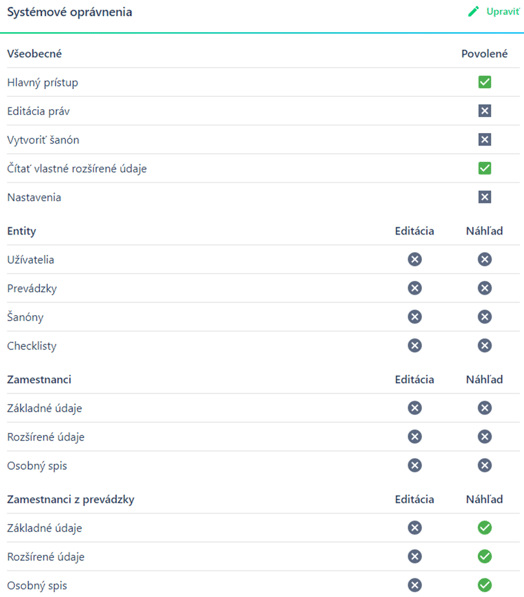
Task: Click the Upraviť link
Action: (x=503, y=11)
